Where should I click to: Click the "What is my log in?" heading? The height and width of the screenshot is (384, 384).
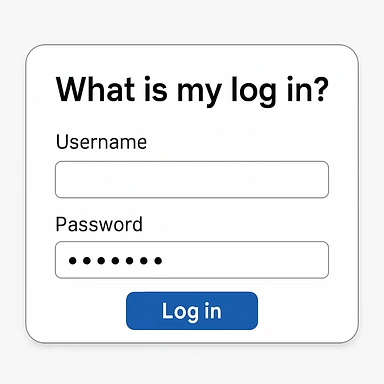click(192, 90)
